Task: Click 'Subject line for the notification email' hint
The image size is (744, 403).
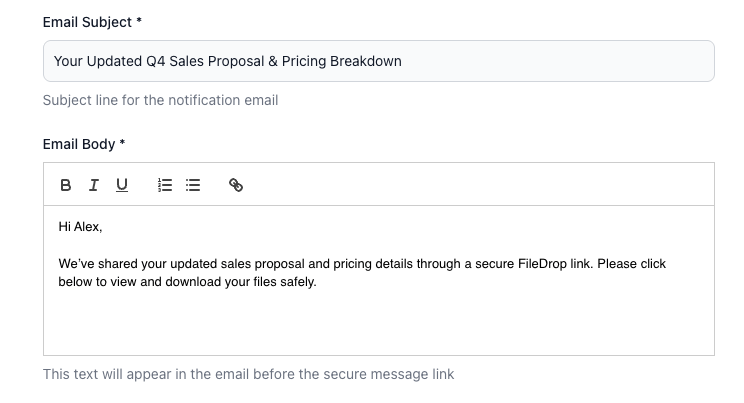Action: coord(160,100)
